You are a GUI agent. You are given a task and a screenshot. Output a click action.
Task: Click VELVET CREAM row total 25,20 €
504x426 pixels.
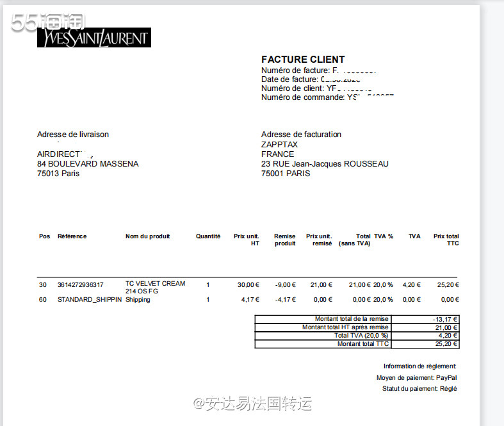click(x=448, y=285)
